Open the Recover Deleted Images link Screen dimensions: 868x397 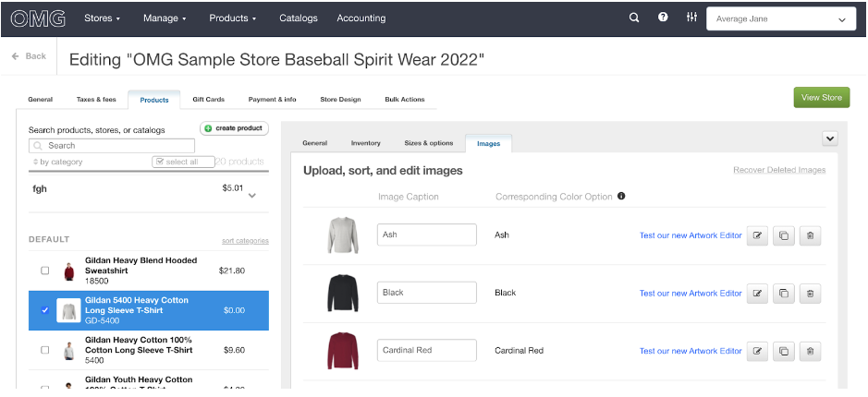[779, 170]
